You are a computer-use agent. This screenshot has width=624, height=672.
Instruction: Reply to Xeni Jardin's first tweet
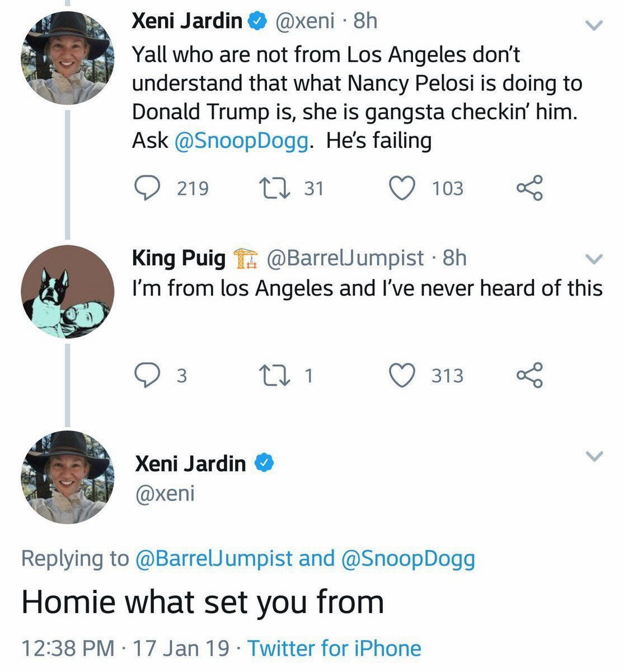[148, 188]
